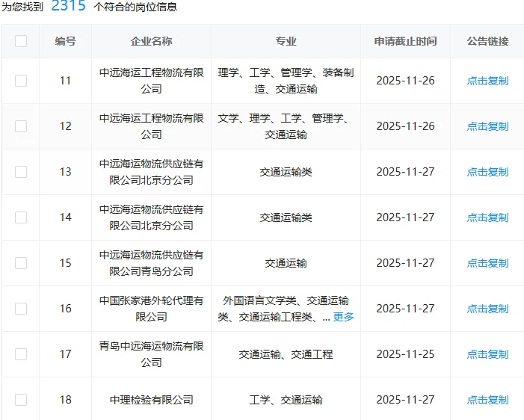The height and width of the screenshot is (420, 524).
Task: Click 点击复制 in row 13
Action: tap(487, 172)
